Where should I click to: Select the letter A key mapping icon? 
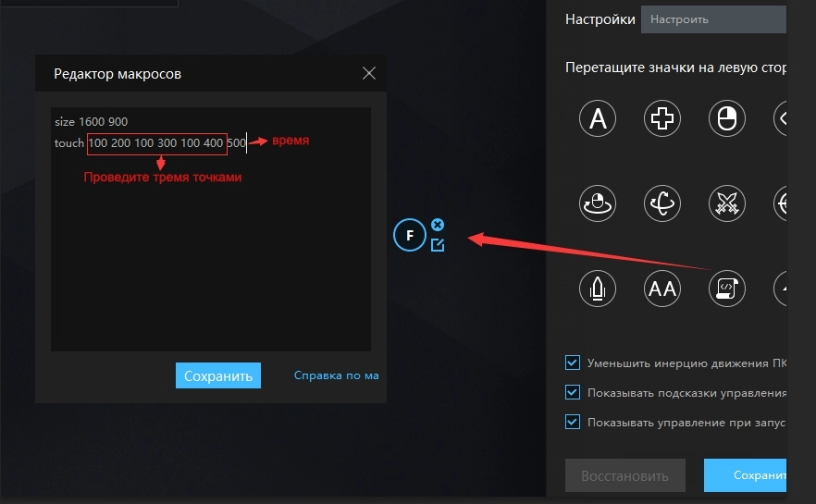click(x=598, y=117)
